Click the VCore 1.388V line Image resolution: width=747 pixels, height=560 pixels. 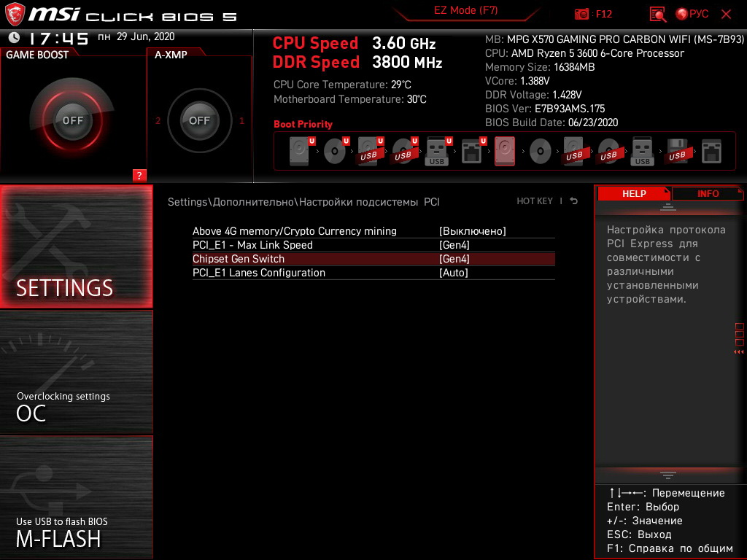click(x=517, y=81)
